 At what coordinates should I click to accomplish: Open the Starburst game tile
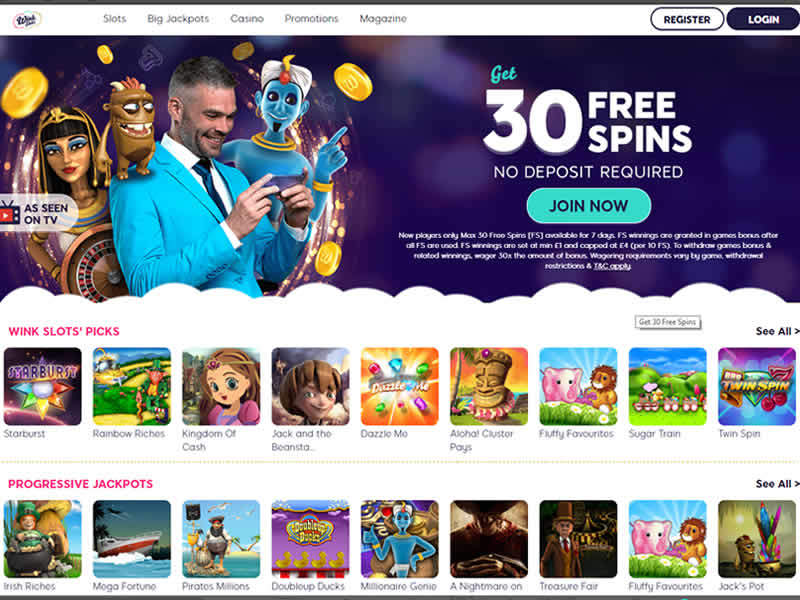coord(42,386)
